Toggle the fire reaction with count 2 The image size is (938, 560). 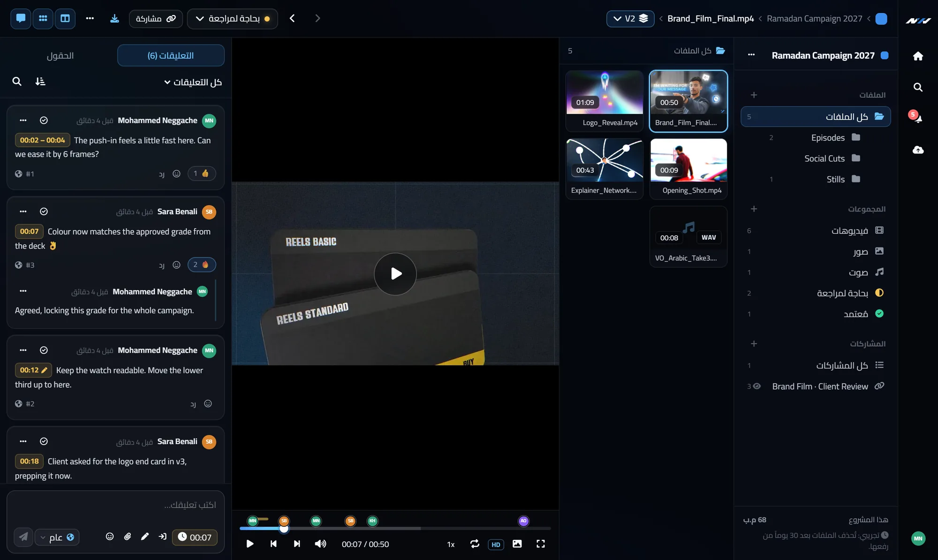tap(201, 265)
